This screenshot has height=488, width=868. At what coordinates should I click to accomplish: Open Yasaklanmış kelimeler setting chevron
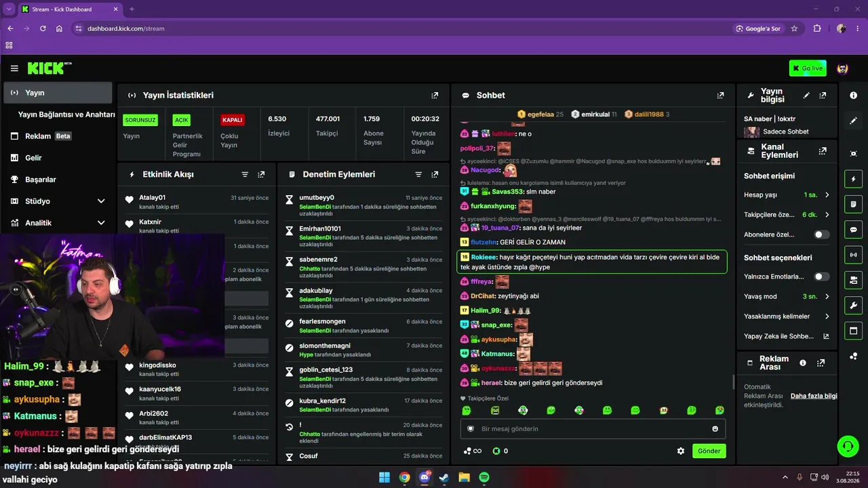(827, 317)
